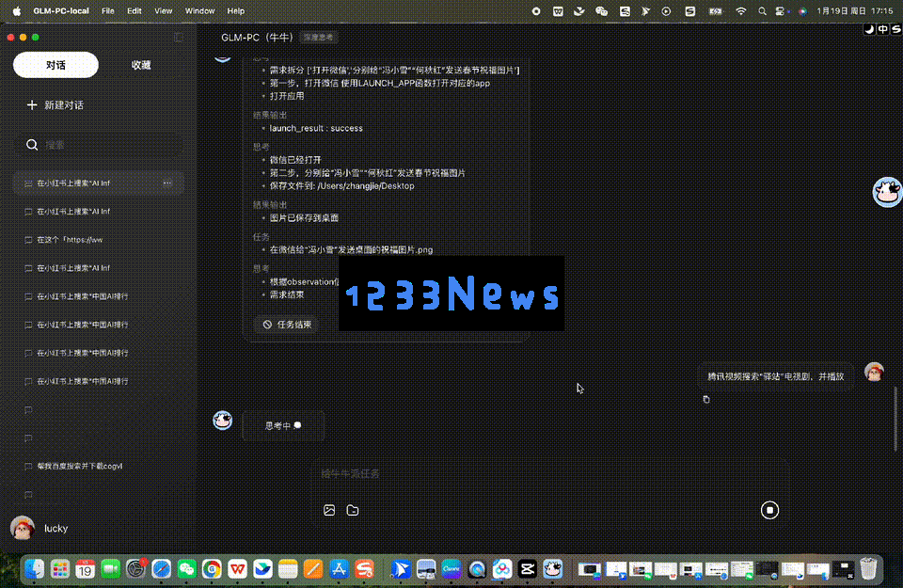Image resolution: width=903 pixels, height=588 pixels.
Task: Open Control Center in menu bar
Action: click(781, 11)
